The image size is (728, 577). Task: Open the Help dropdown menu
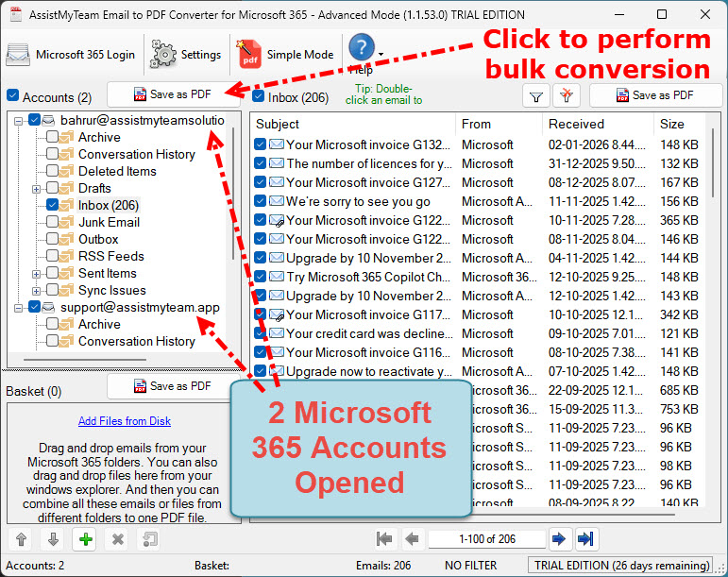click(381, 54)
